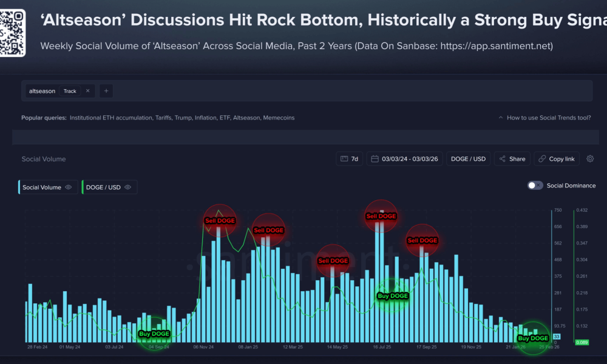Open the DOGE / USD asset selector
This screenshot has height=364, width=607.
[x=468, y=159]
